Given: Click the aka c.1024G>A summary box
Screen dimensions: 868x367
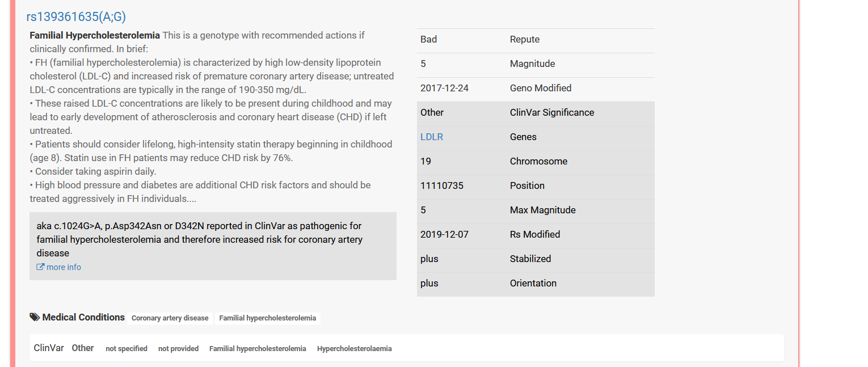Looking at the screenshot, I should pos(213,246).
